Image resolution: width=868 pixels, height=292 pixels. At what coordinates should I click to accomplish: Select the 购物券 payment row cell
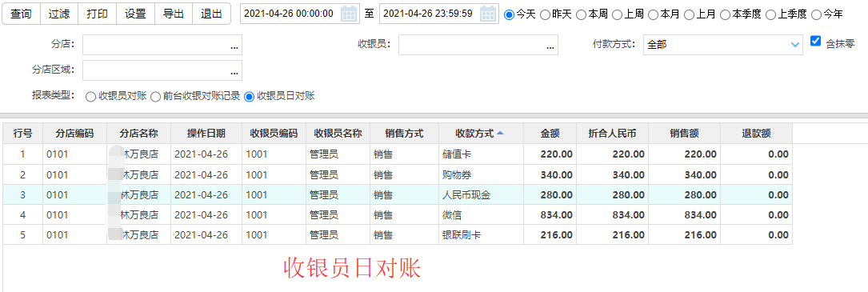[481, 174]
